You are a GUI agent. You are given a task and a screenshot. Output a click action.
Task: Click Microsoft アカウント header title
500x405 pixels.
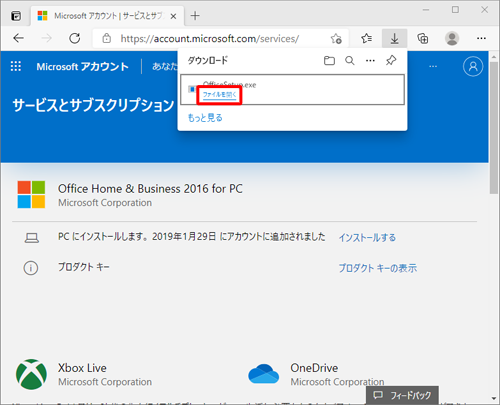(x=82, y=67)
